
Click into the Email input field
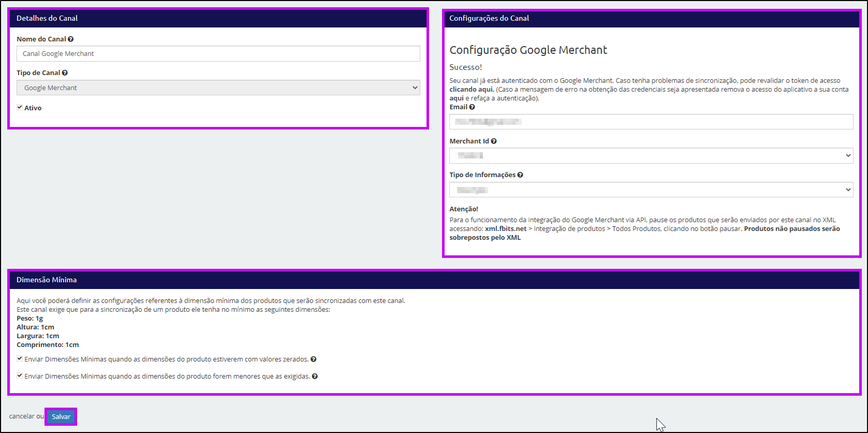651,122
